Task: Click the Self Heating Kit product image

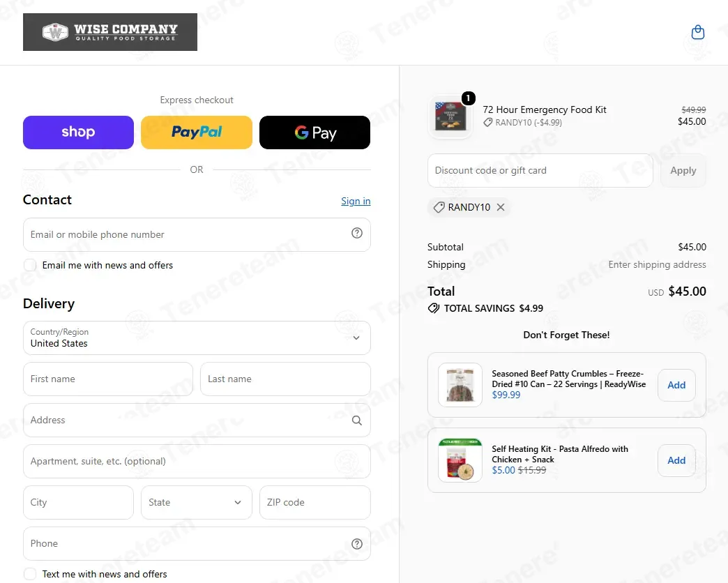Action: 460,460
